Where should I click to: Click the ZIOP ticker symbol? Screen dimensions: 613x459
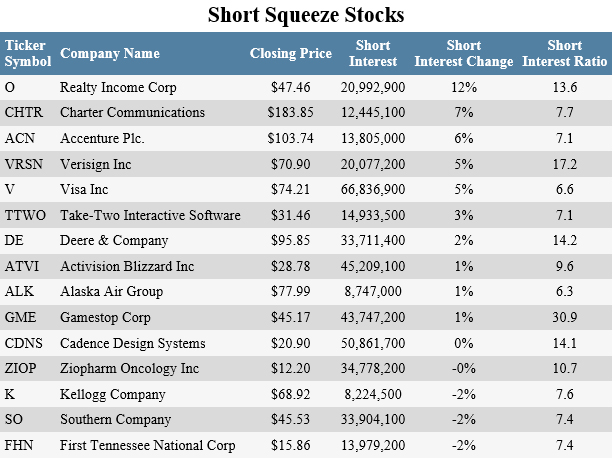pyautogui.click(x=22, y=370)
